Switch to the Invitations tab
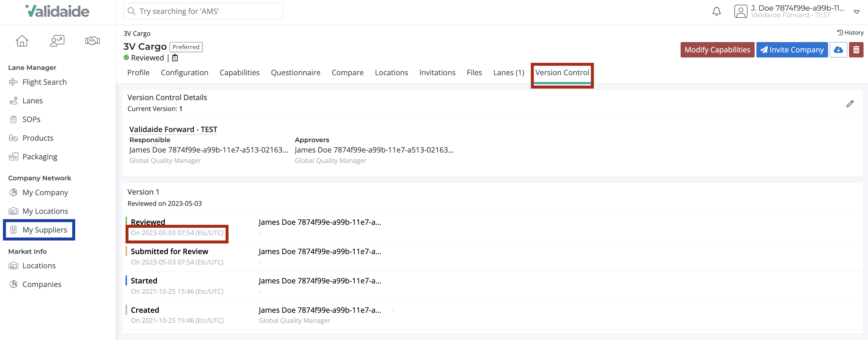 437,73
